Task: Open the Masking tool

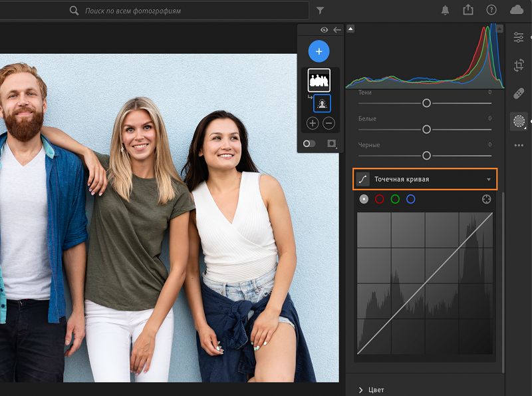Action: [519, 121]
